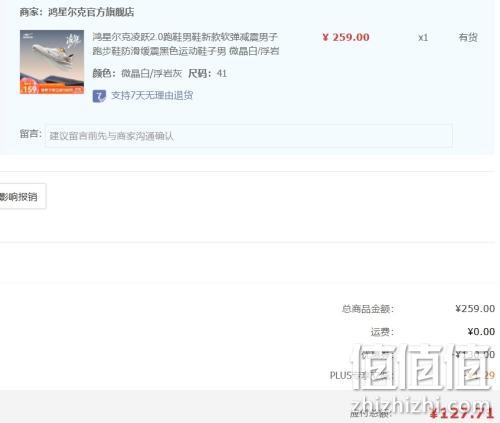The width and height of the screenshot is (500, 423).
Task: Click the 颜色 微晶白/浮岩灰 attribute
Action: pos(137,73)
